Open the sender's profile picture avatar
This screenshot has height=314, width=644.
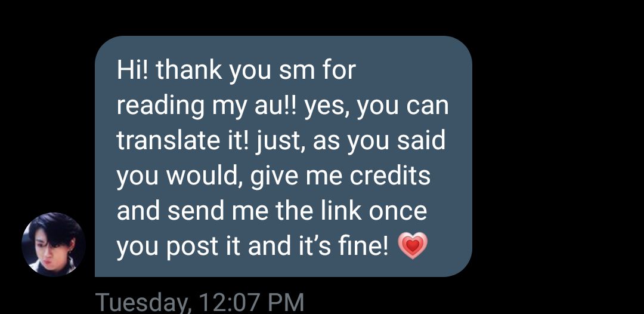click(x=54, y=245)
